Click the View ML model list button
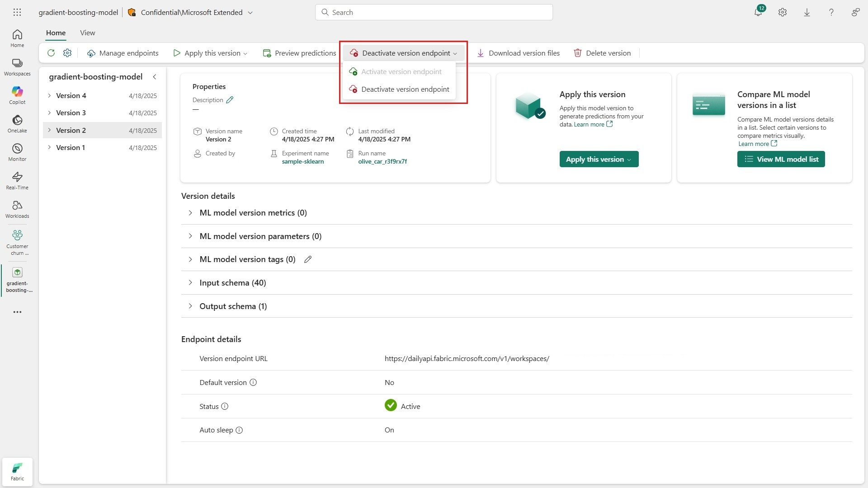This screenshot has height=488, width=868. tap(781, 159)
